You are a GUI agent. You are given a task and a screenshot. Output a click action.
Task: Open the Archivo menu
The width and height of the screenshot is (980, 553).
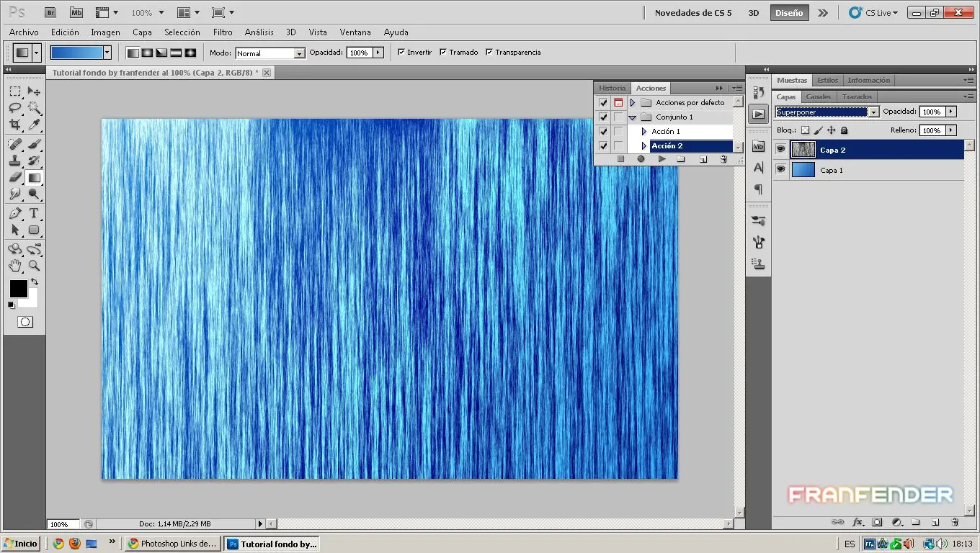tap(24, 32)
